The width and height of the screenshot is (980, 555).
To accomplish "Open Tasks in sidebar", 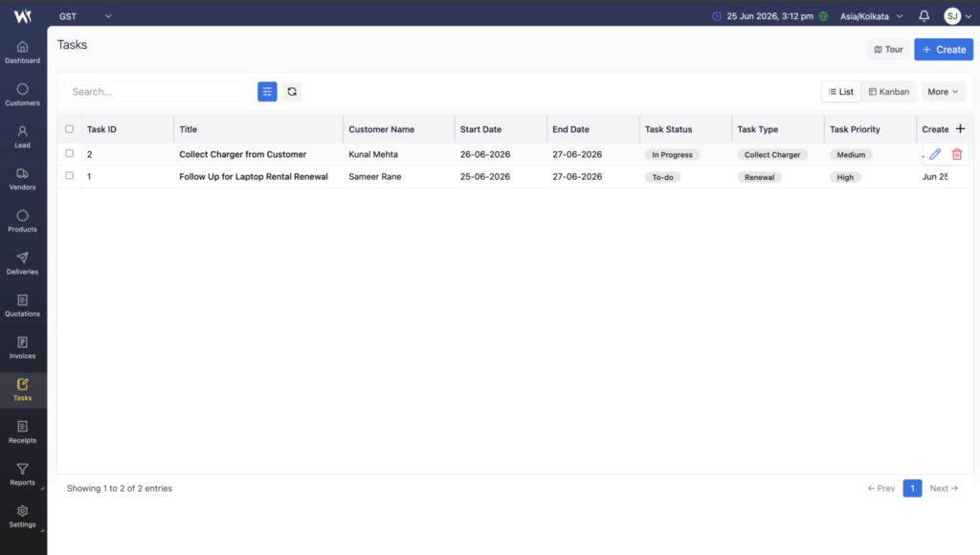I will click(23, 390).
